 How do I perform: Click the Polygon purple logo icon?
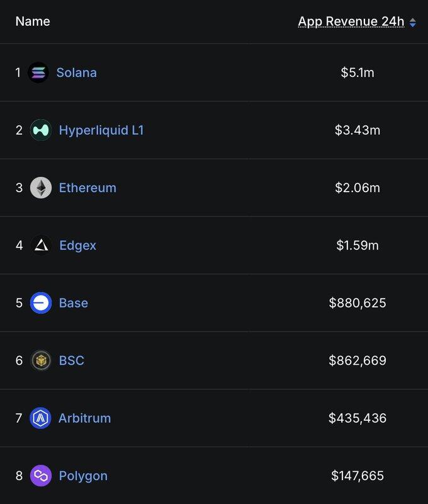click(41, 476)
